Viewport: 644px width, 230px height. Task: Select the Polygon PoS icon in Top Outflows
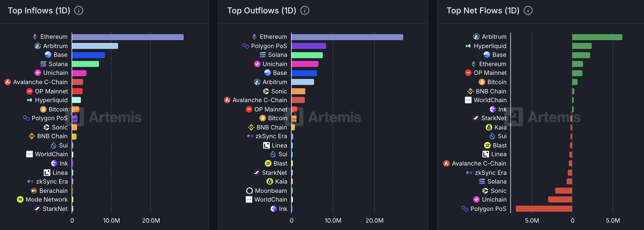click(246, 46)
